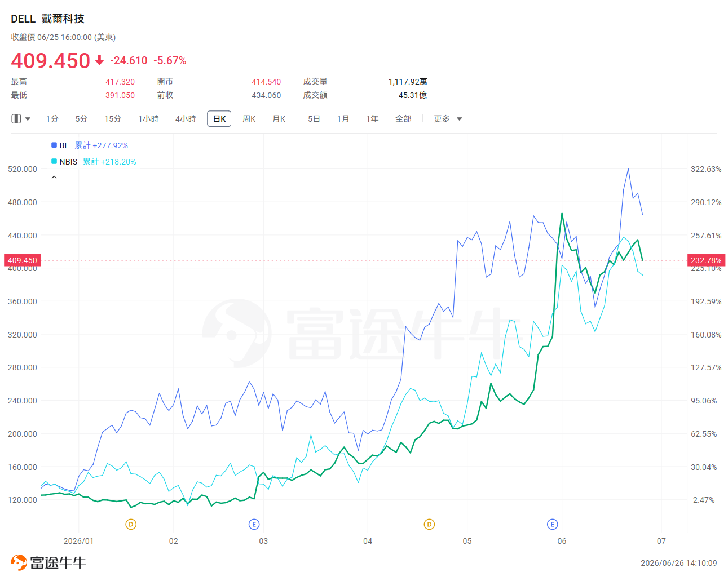The width and height of the screenshot is (728, 581).
Task: Show the 5日 range view
Action: (314, 119)
